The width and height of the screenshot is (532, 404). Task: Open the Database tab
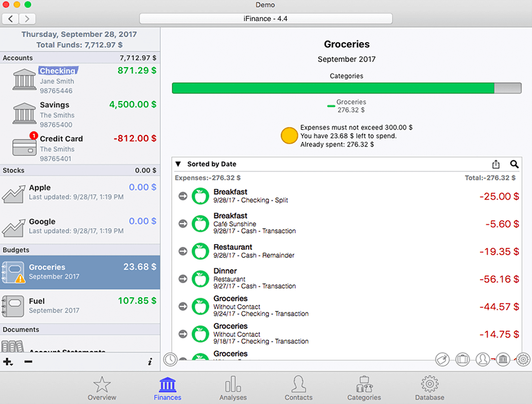[x=430, y=388]
